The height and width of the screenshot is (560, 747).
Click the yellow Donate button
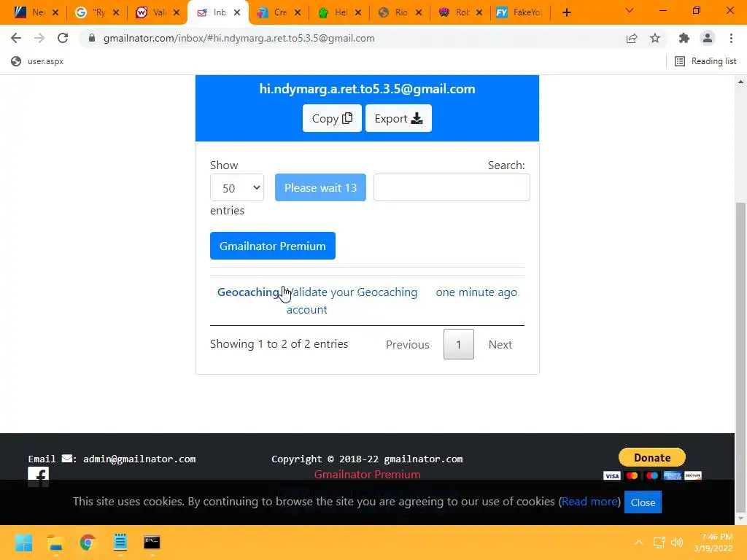(651, 458)
